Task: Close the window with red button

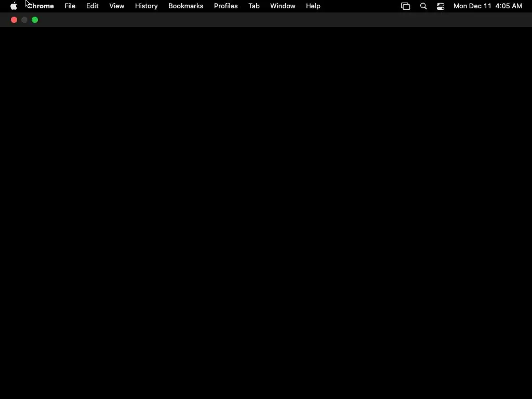Action: 14,20
